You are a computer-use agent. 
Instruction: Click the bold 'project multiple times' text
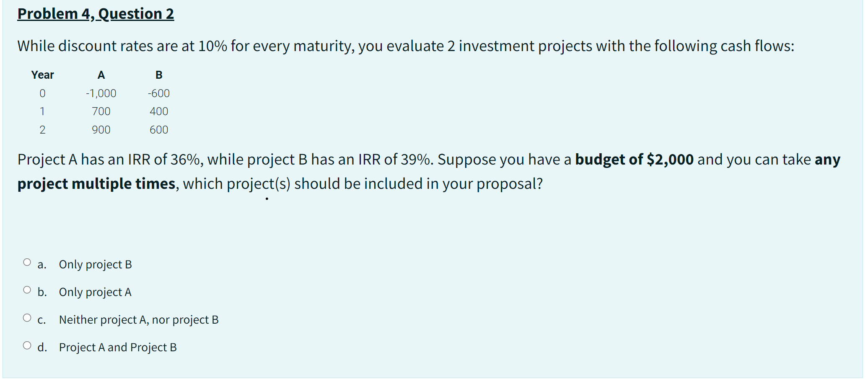96,183
